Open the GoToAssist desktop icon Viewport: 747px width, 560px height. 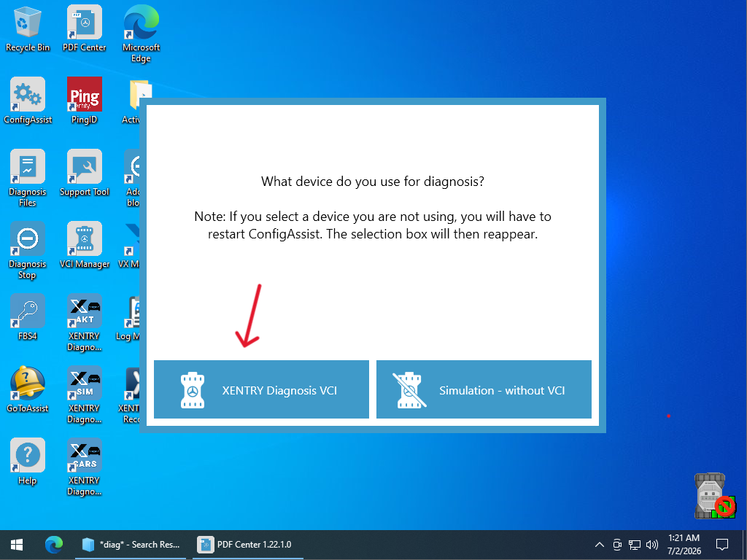tap(27, 389)
